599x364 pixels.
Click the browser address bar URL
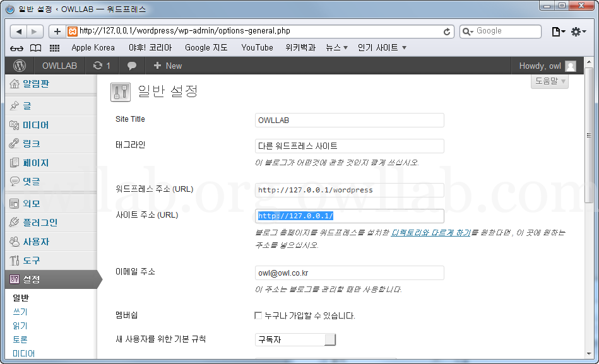pyautogui.click(x=260, y=32)
